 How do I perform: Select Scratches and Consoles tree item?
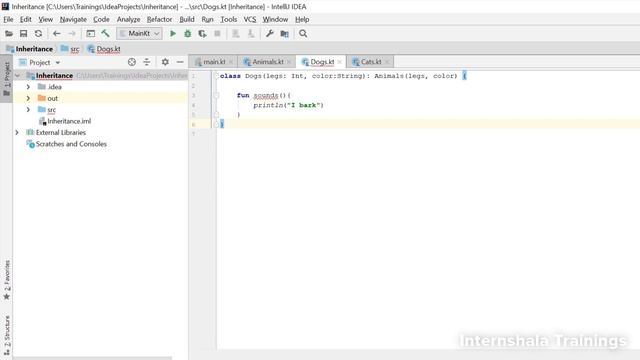(67, 144)
